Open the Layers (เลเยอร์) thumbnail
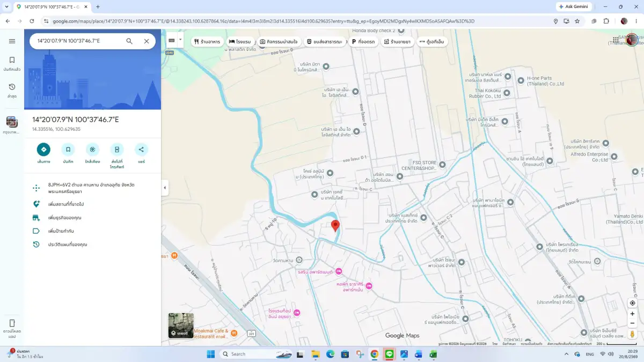 click(x=181, y=326)
